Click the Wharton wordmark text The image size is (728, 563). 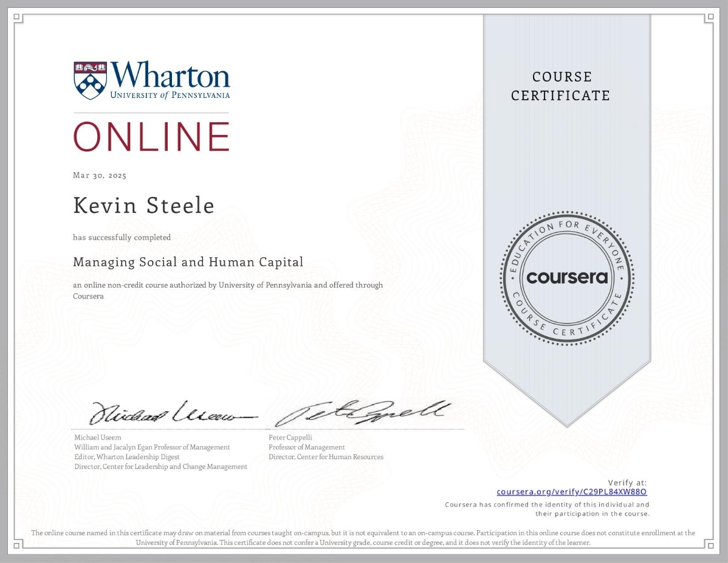tap(170, 74)
